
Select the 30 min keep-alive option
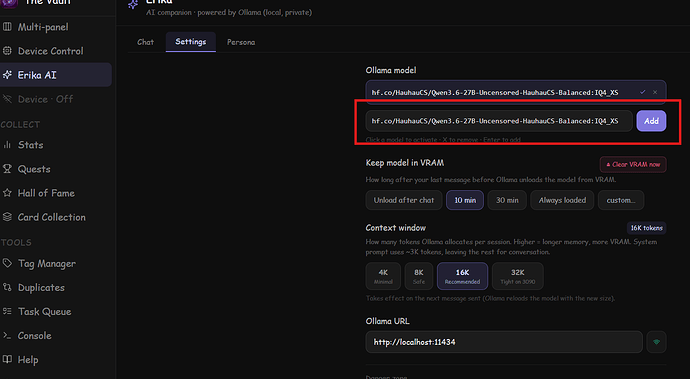coord(507,200)
